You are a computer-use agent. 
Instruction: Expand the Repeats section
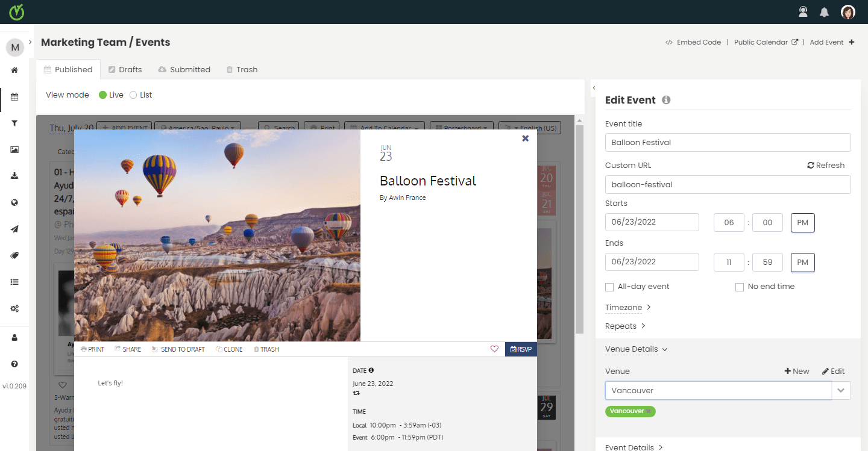621,326
